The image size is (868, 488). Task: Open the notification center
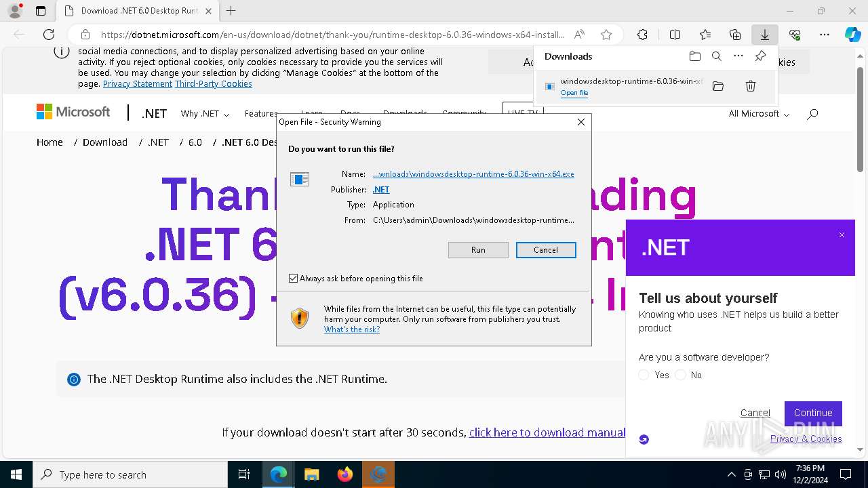pyautogui.click(x=846, y=474)
